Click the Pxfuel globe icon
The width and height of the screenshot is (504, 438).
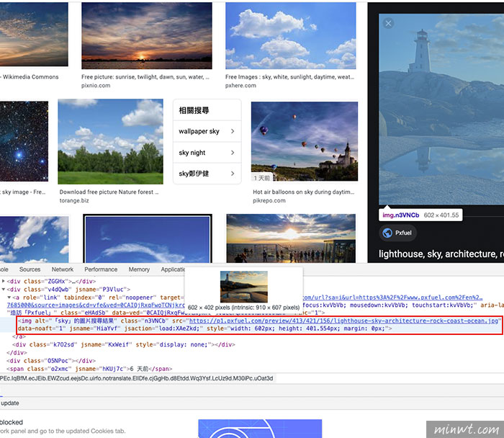(x=387, y=233)
